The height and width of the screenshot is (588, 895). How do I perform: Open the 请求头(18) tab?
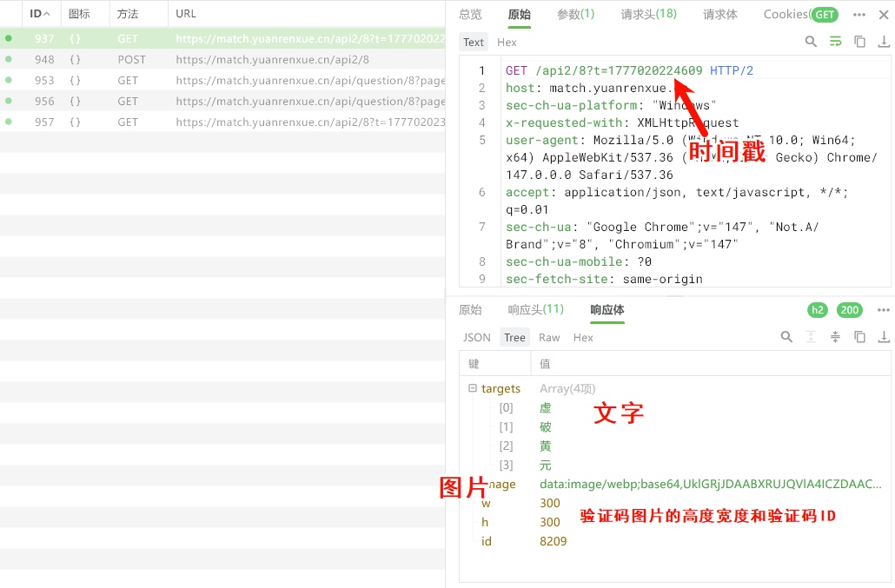[x=649, y=15]
